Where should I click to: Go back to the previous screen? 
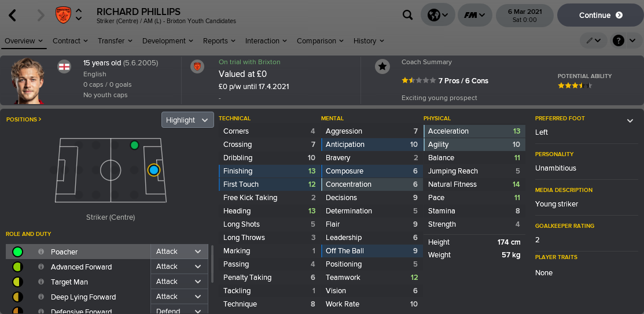[13, 16]
